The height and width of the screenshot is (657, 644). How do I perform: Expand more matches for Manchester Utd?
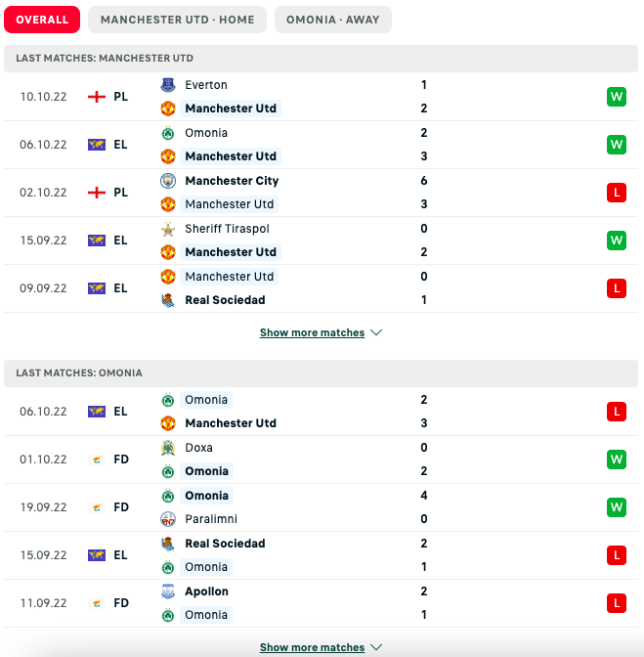coord(321,332)
